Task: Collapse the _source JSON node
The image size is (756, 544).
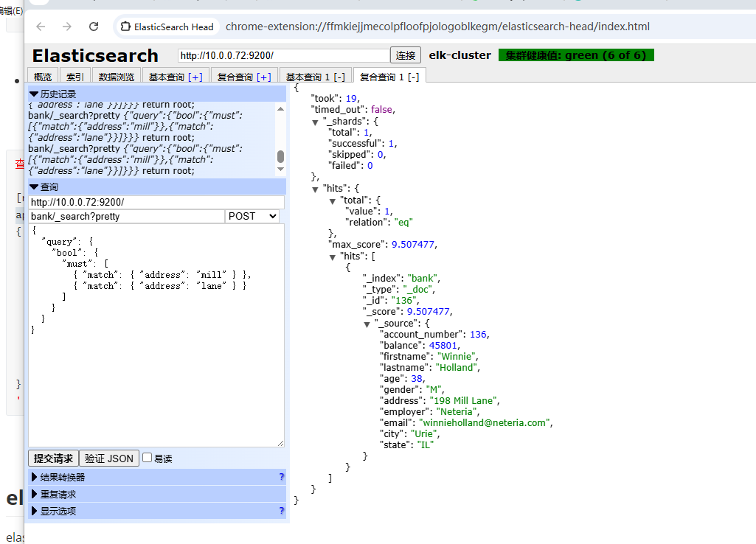Action: (x=367, y=324)
